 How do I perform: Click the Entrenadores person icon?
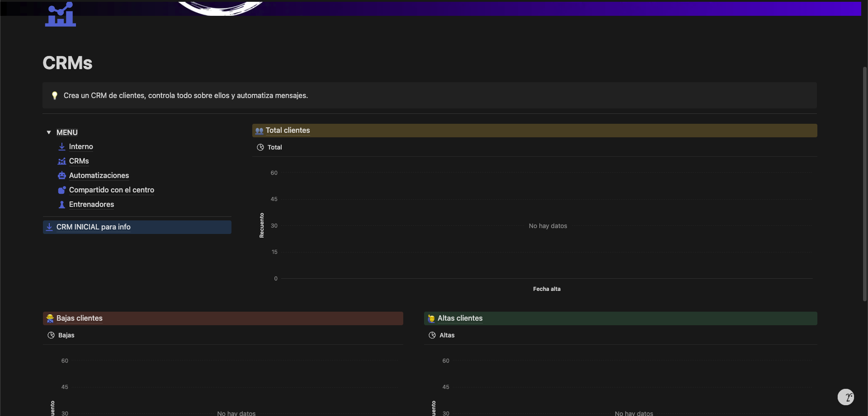[x=62, y=205]
